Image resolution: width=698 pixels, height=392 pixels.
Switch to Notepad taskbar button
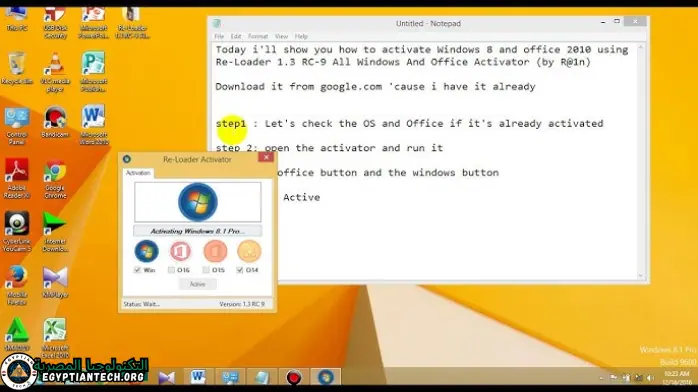pos(262,377)
